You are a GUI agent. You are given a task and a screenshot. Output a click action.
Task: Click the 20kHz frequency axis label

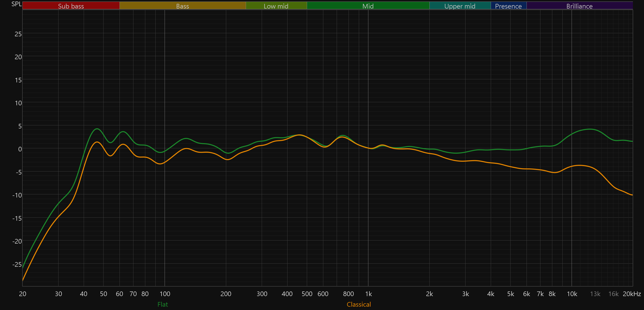tap(632, 294)
